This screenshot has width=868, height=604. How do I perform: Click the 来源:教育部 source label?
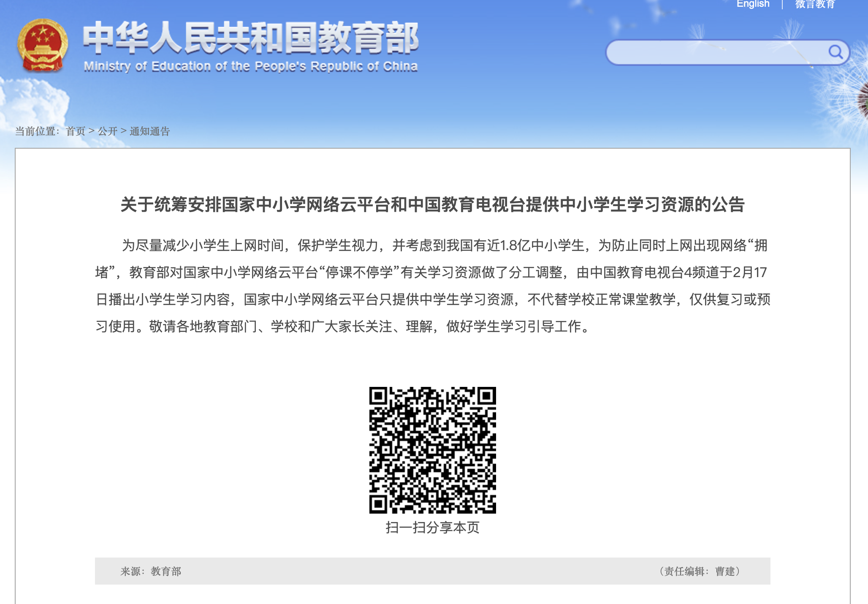[151, 571]
